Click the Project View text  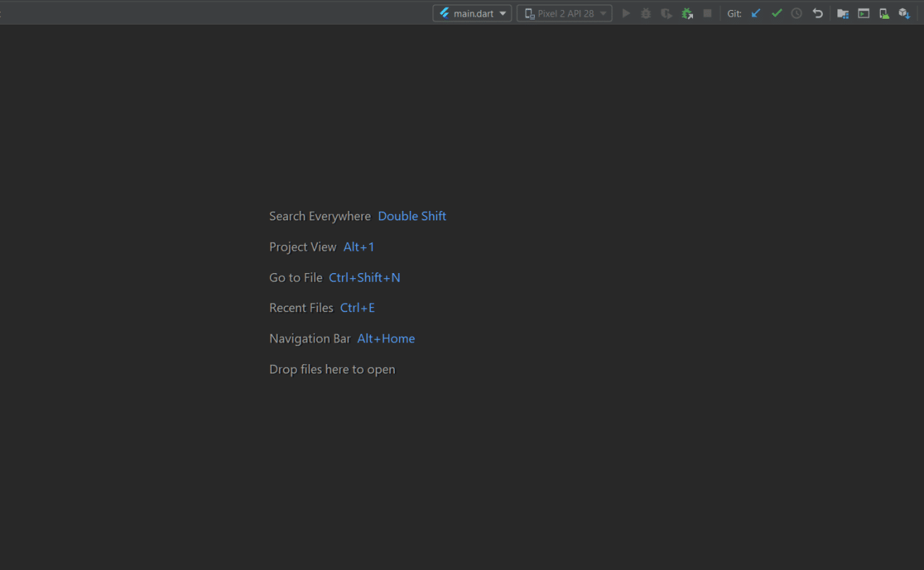tap(302, 246)
